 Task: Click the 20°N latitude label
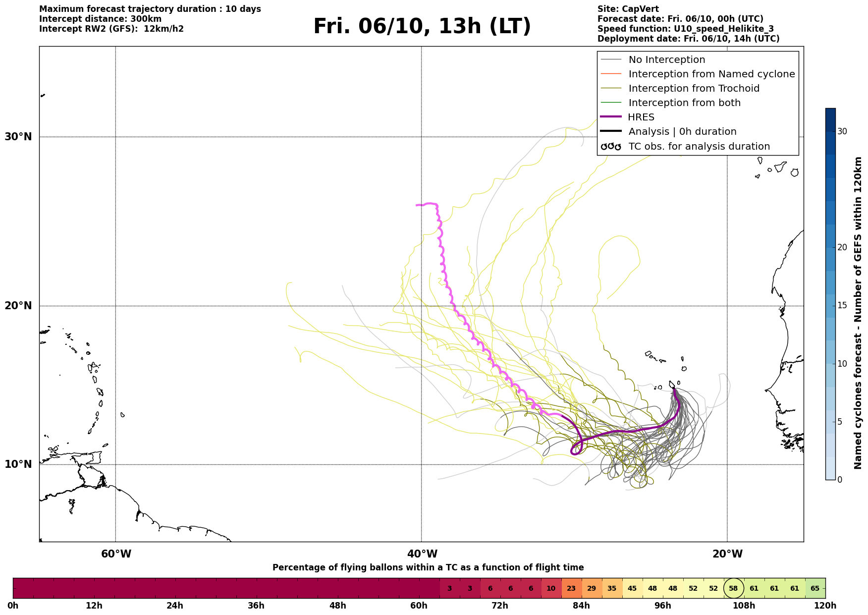(18, 306)
